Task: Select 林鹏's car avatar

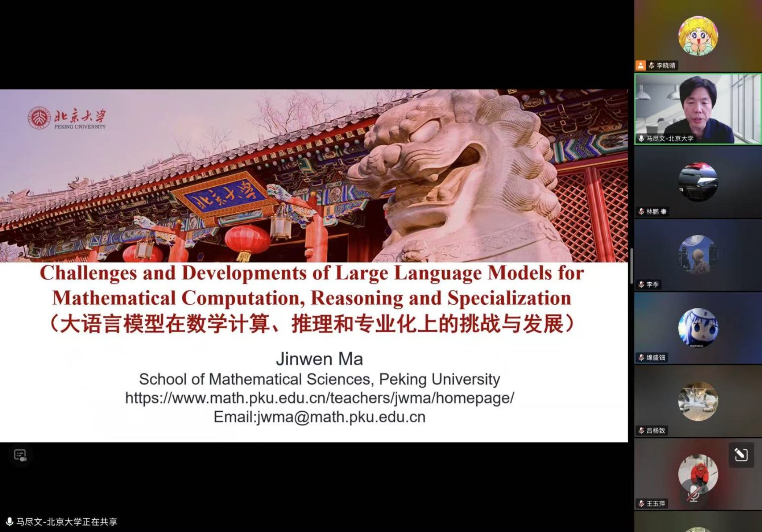Action: pos(698,182)
